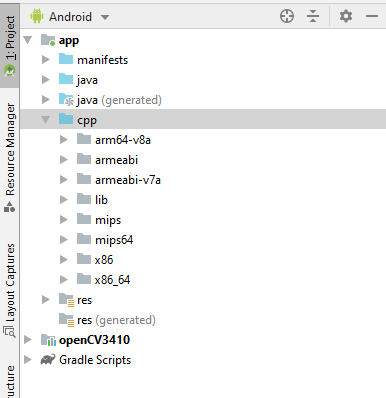Expand the res folder arrow

click(46, 300)
